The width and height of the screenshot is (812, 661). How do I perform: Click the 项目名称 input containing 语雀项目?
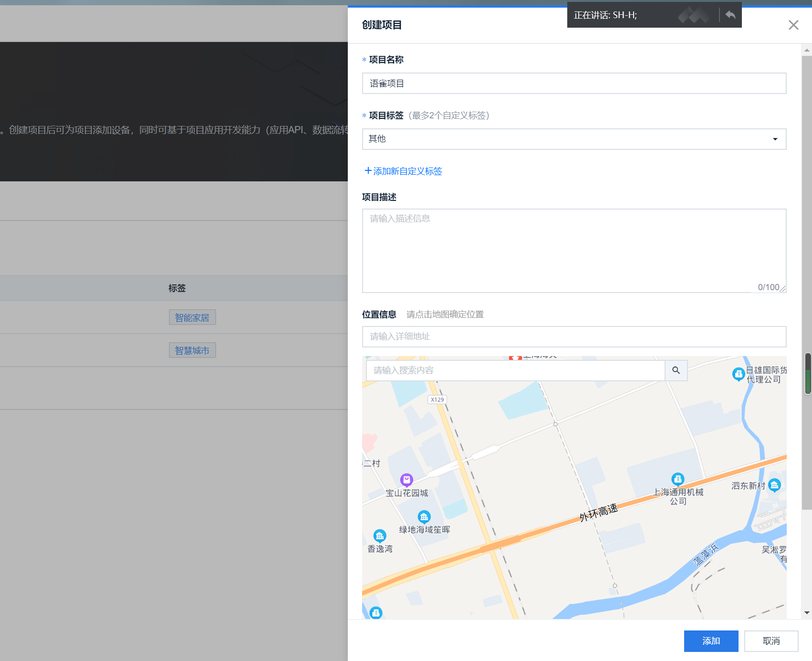click(574, 84)
